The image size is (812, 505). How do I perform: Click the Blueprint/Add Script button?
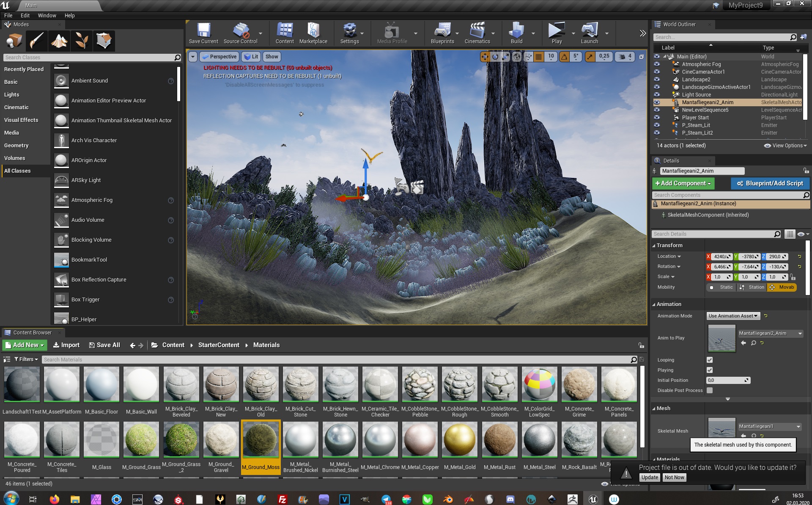pos(770,183)
